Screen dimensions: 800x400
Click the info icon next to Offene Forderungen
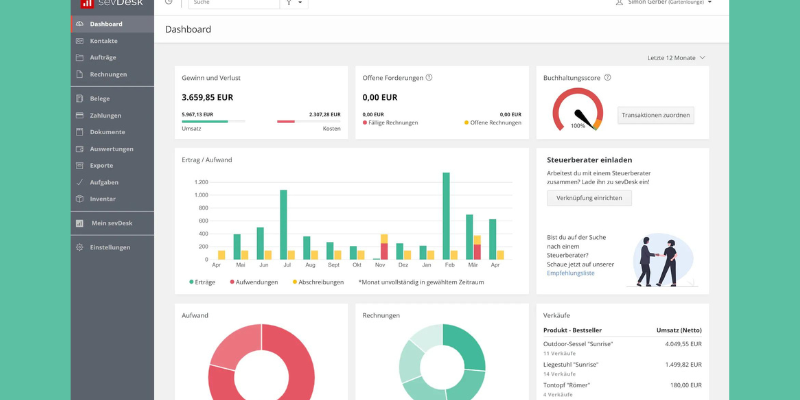(429, 77)
